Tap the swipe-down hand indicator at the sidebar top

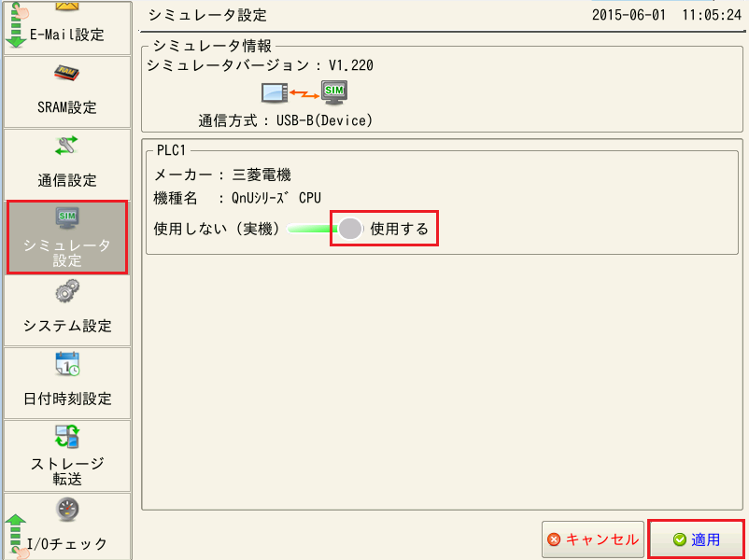16,22
